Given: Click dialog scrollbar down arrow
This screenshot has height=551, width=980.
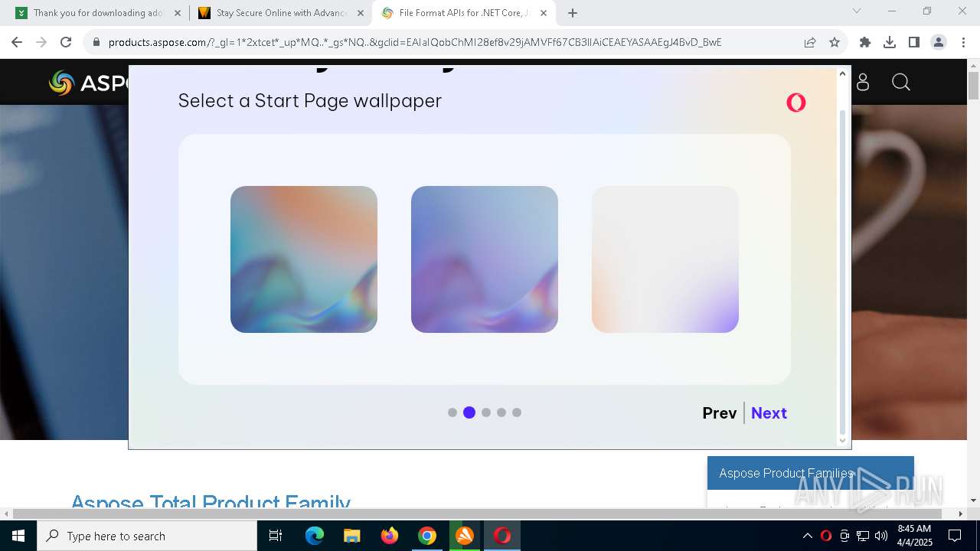Looking at the screenshot, I should (x=843, y=440).
